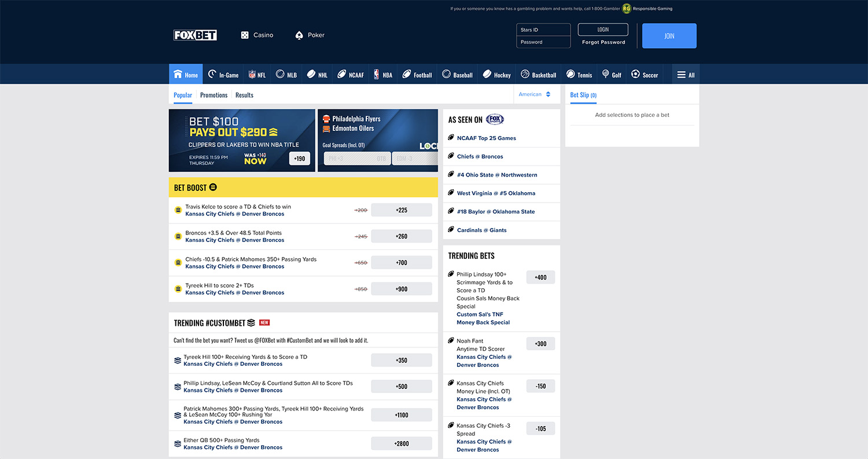Select NFL in the sports navigation
This screenshot has width=868, height=459.
[257, 75]
